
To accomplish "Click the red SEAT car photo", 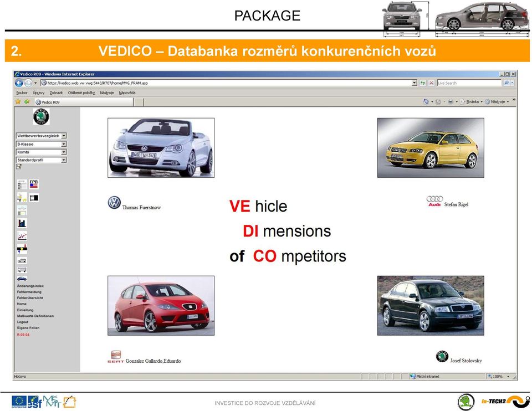I will 161,306.
